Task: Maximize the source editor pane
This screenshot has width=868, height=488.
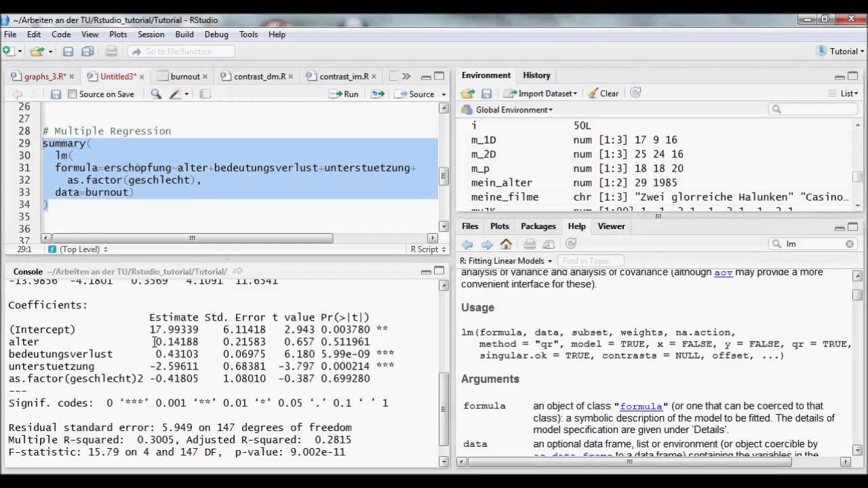Action: tap(439, 77)
